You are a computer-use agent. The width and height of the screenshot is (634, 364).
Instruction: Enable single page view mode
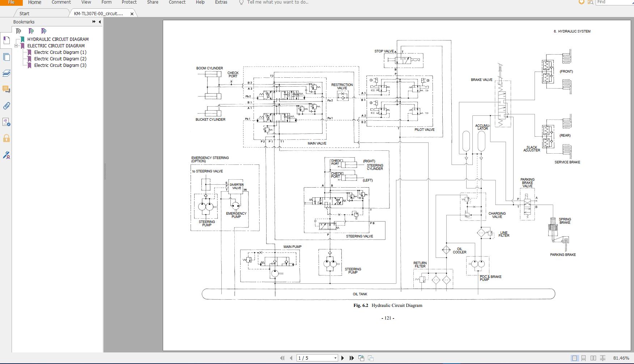click(x=574, y=358)
